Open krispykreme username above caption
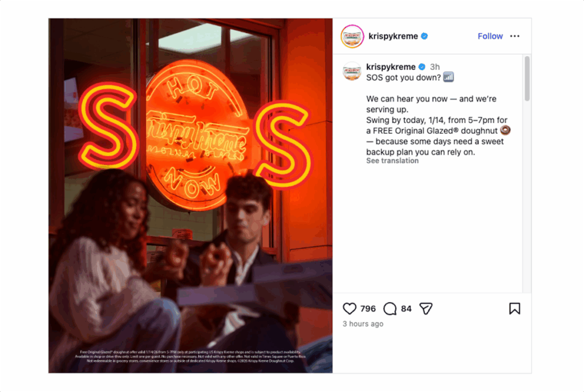The image size is (584, 392). click(x=391, y=67)
